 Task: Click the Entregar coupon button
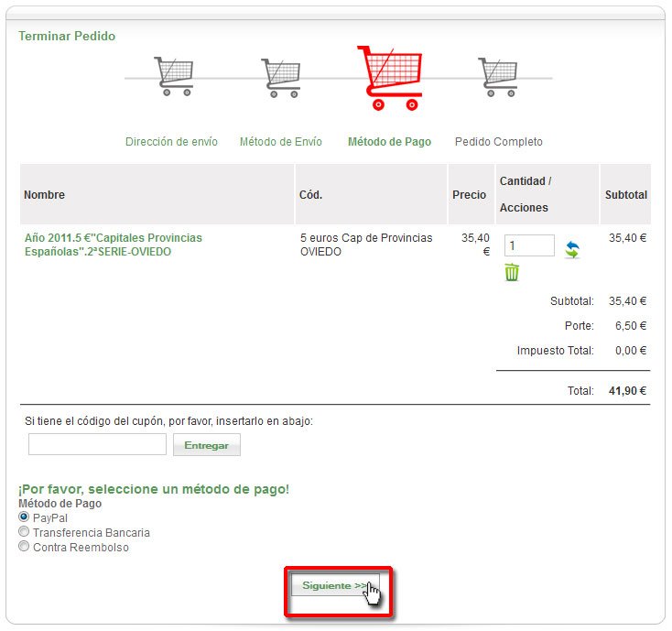coord(206,445)
